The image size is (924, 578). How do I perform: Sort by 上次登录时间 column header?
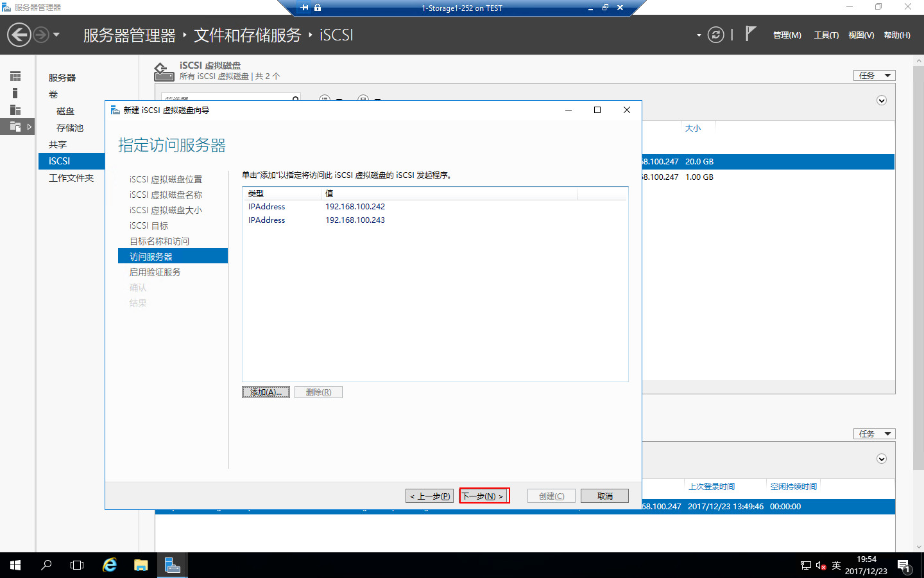tap(712, 487)
